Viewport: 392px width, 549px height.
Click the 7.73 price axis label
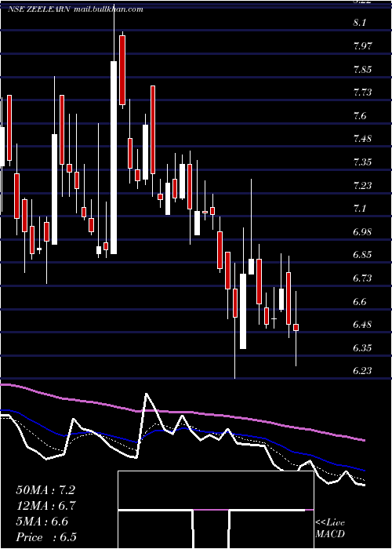point(362,93)
